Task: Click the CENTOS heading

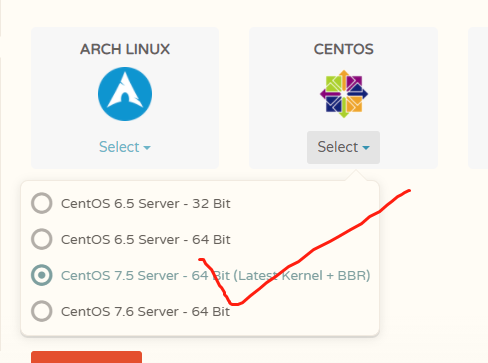Action: click(344, 49)
